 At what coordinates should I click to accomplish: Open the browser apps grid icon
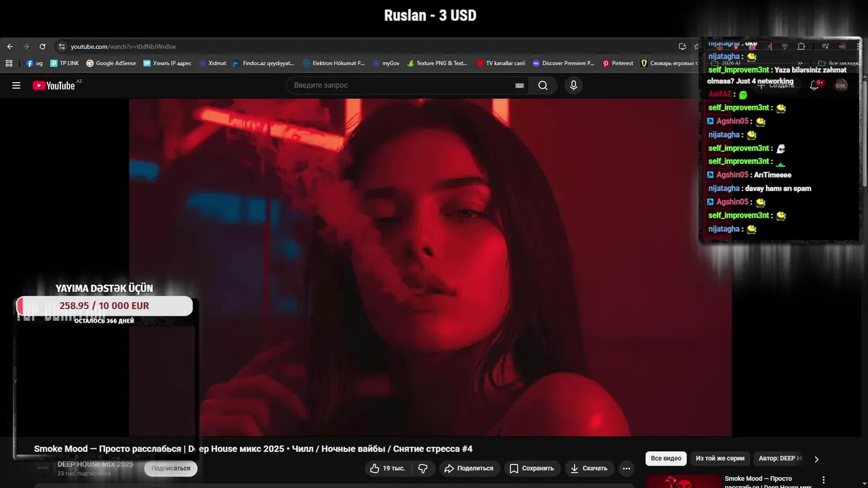(9, 63)
